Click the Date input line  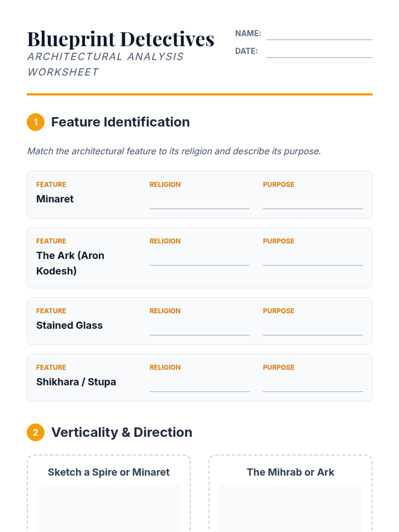tap(319, 52)
